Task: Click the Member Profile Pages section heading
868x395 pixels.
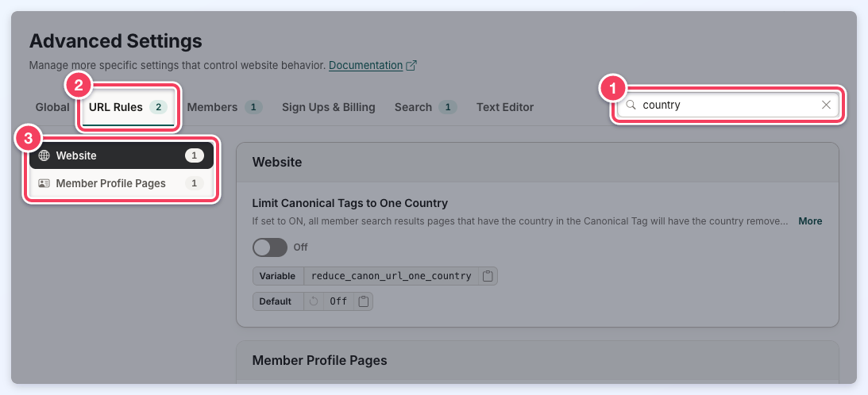Action: point(319,360)
